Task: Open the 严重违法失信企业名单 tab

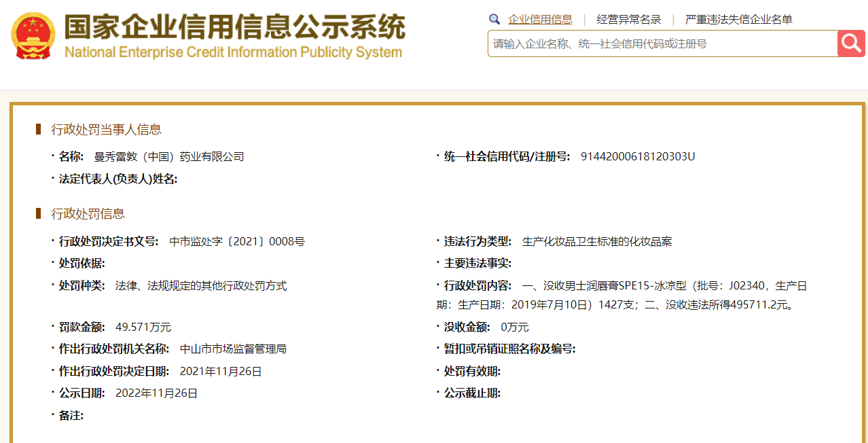Action: click(x=739, y=20)
